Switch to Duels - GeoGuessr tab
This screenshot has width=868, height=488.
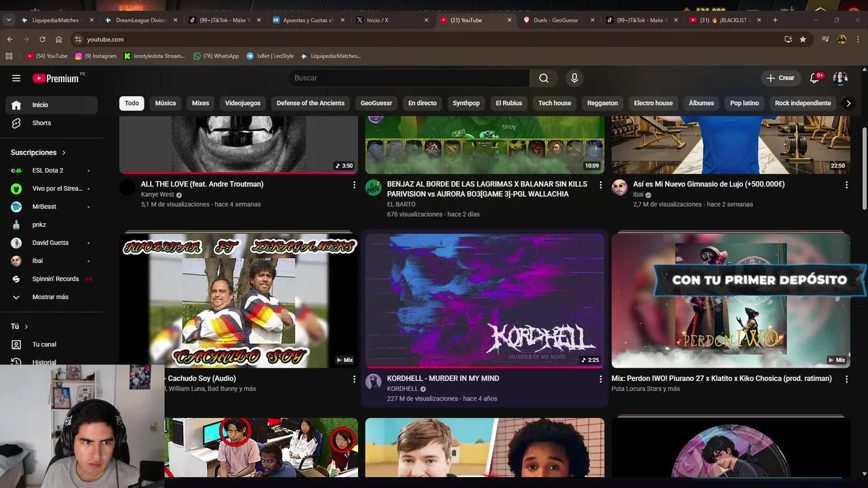(x=559, y=20)
